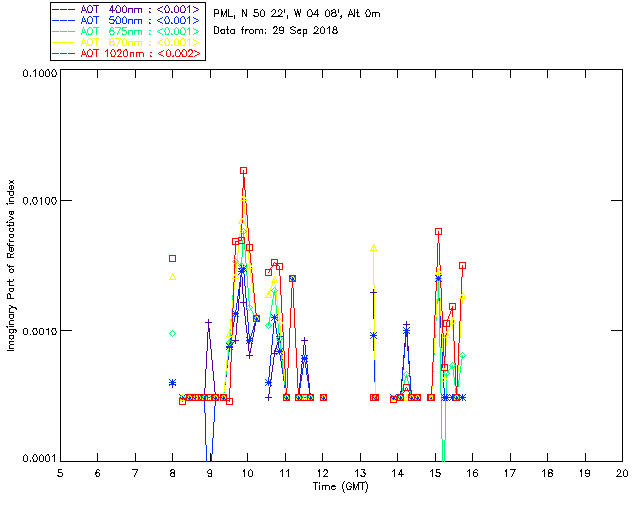Click the 'Time (GMT)' x-axis label

(x=340, y=487)
